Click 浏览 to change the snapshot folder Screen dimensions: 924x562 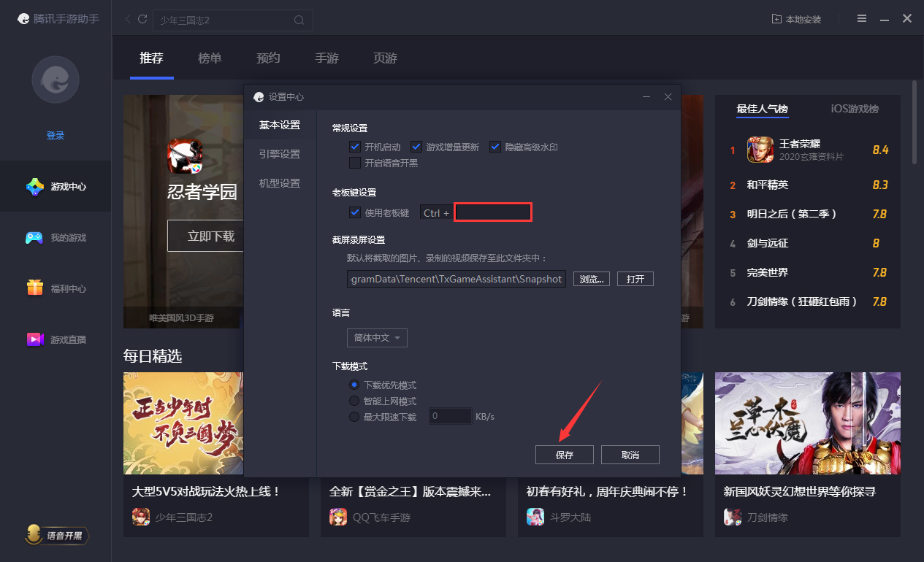tap(591, 278)
